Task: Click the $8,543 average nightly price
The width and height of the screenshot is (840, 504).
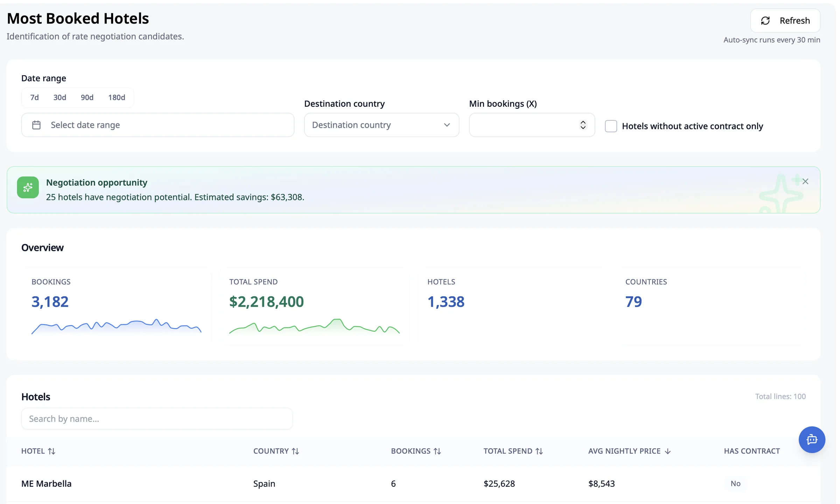Action: pyautogui.click(x=601, y=484)
